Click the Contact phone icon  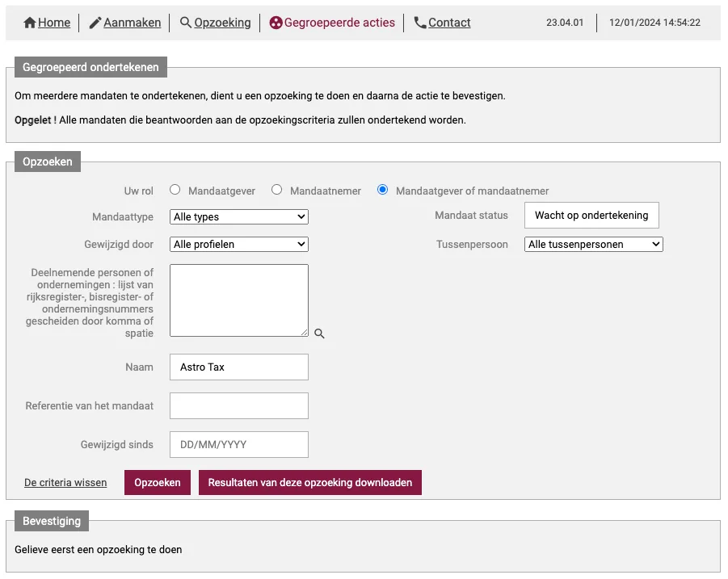click(x=419, y=23)
